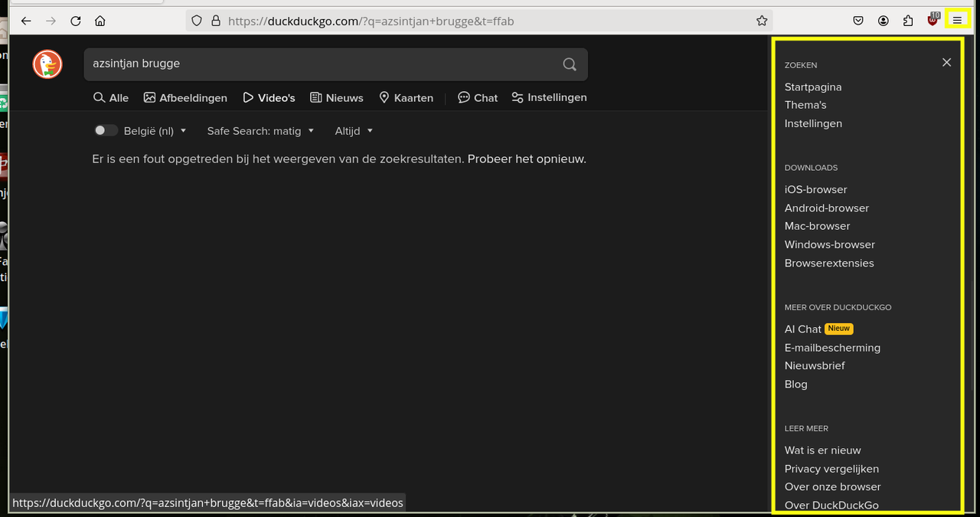This screenshot has height=517, width=980.
Task: Open the Firefox hamburger menu
Action: click(957, 21)
